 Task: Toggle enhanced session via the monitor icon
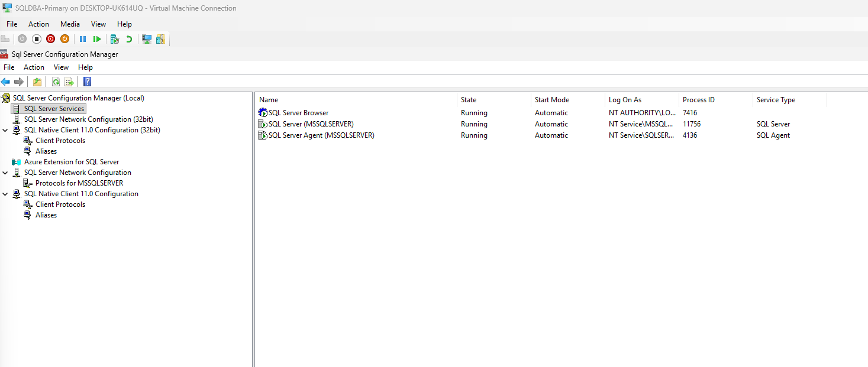click(x=147, y=39)
